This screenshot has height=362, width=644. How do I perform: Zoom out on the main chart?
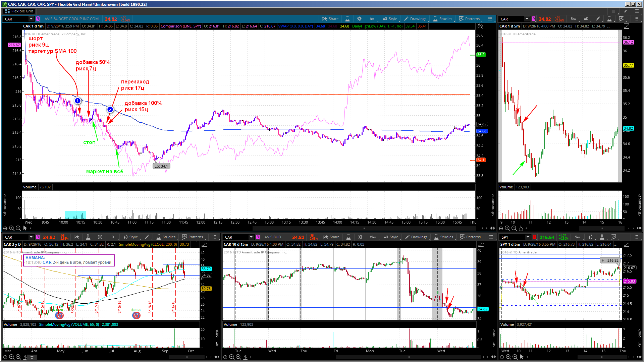point(18,228)
